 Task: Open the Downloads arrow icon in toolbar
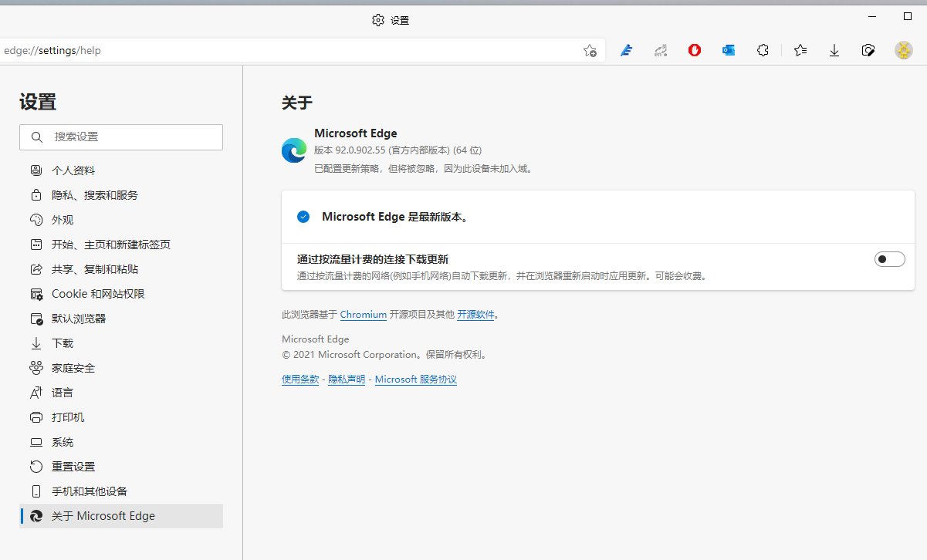(x=834, y=51)
